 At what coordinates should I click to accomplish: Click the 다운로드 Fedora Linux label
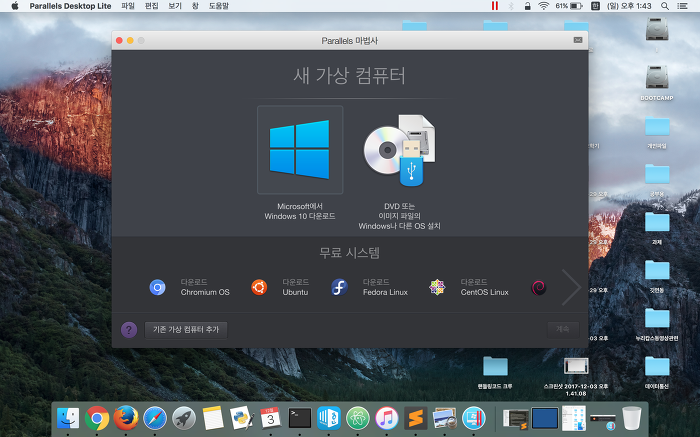[x=385, y=287]
